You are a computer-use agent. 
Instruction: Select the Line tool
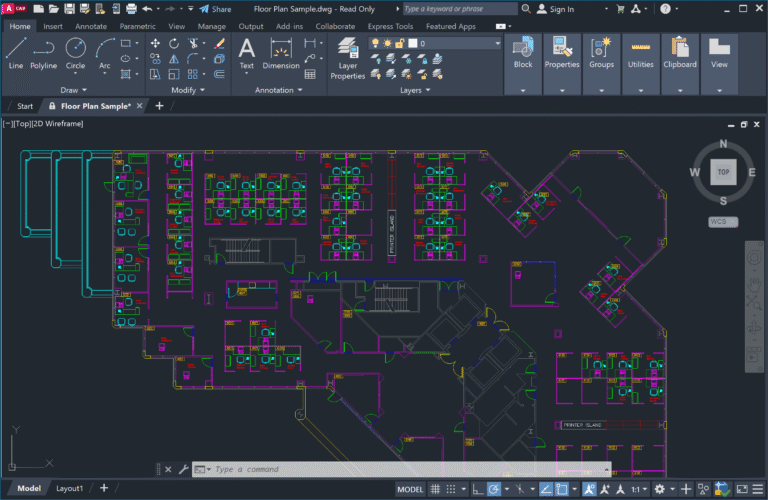pyautogui.click(x=15, y=54)
